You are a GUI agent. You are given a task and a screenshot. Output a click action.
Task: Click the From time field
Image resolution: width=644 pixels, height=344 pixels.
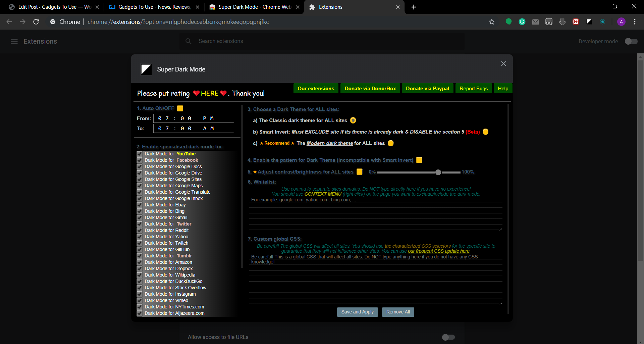(x=194, y=118)
